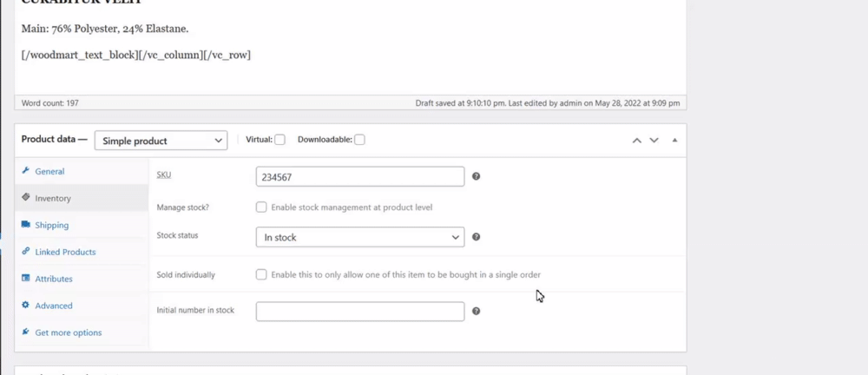Click the Initial number in stock help icon

(476, 311)
